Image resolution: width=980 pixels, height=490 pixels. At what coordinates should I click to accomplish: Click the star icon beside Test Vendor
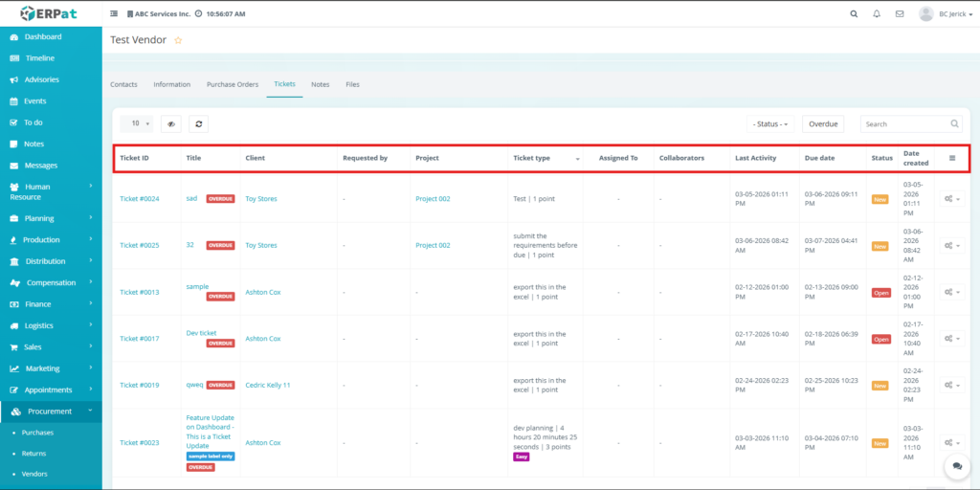[178, 40]
